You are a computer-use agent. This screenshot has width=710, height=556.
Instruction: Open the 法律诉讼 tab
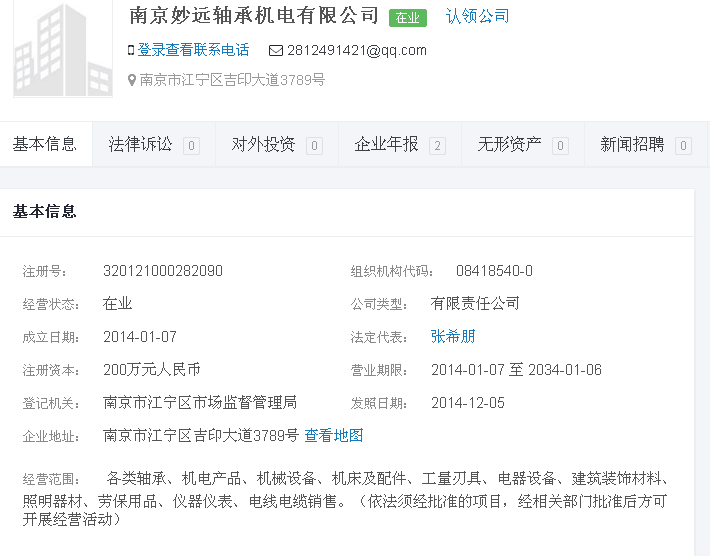(141, 144)
